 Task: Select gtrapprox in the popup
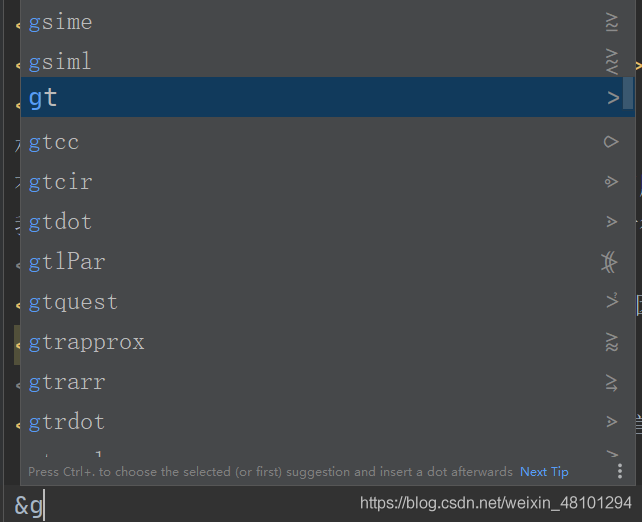(328, 342)
